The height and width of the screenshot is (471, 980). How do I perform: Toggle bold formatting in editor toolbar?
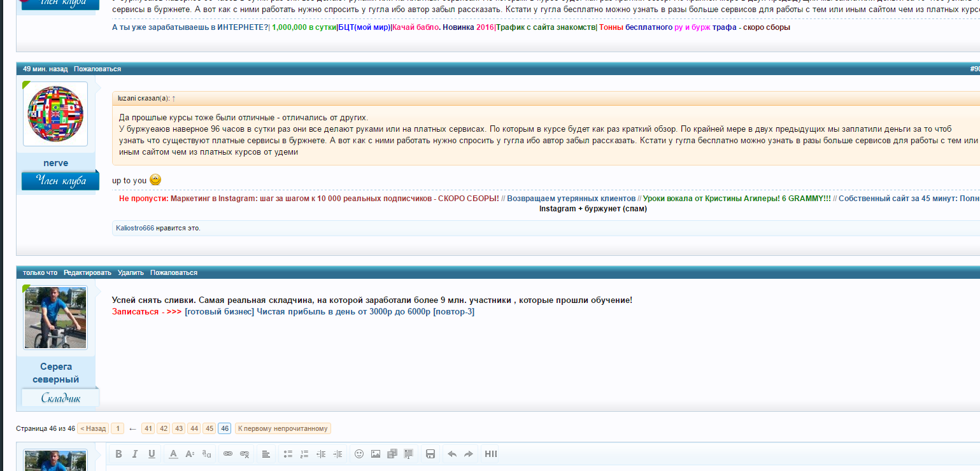(118, 454)
